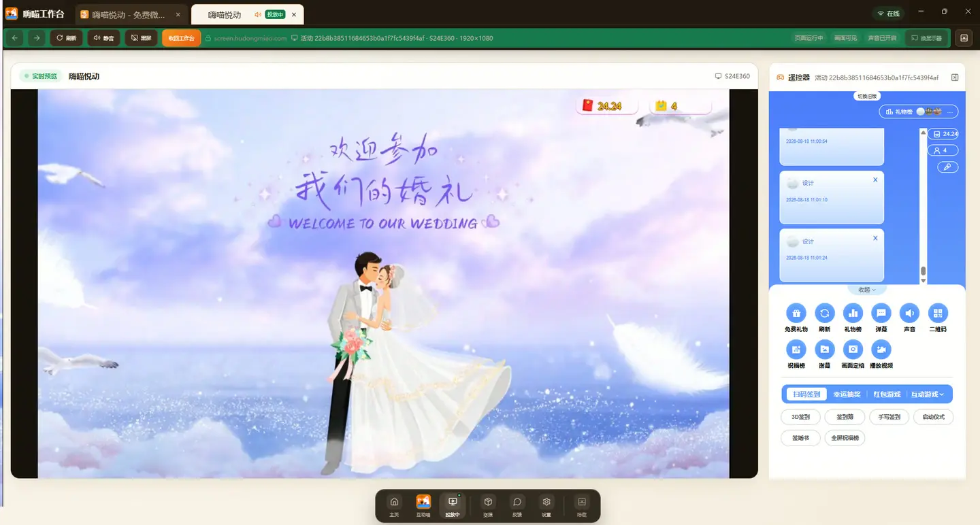
Task: Open the round 礼物榜 bar-chart icon
Action: [x=853, y=313]
